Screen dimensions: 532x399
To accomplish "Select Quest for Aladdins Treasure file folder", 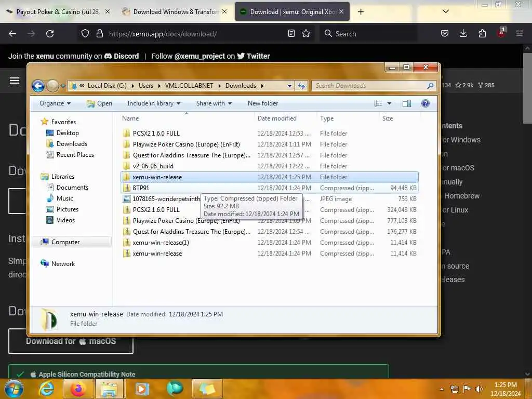I will point(270,155).
